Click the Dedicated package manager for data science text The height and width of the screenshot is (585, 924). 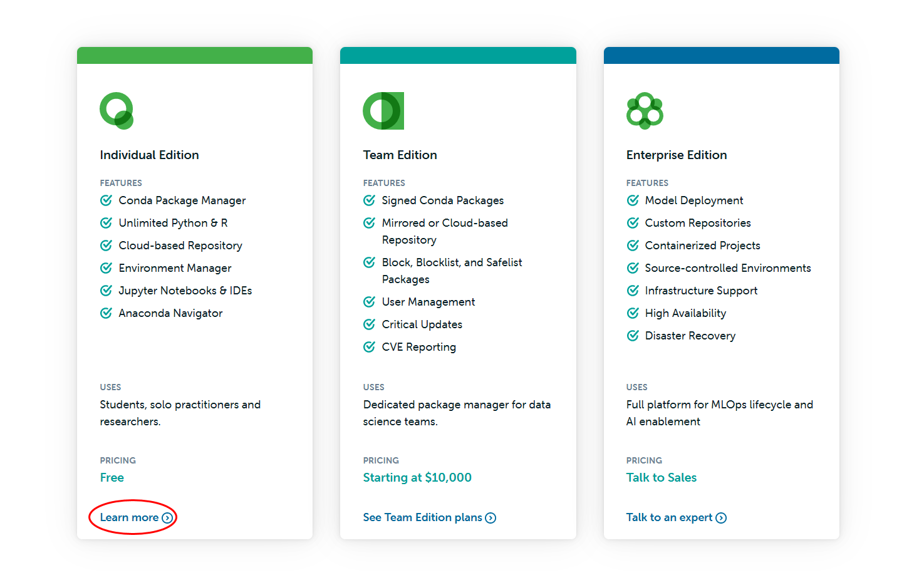tap(457, 413)
